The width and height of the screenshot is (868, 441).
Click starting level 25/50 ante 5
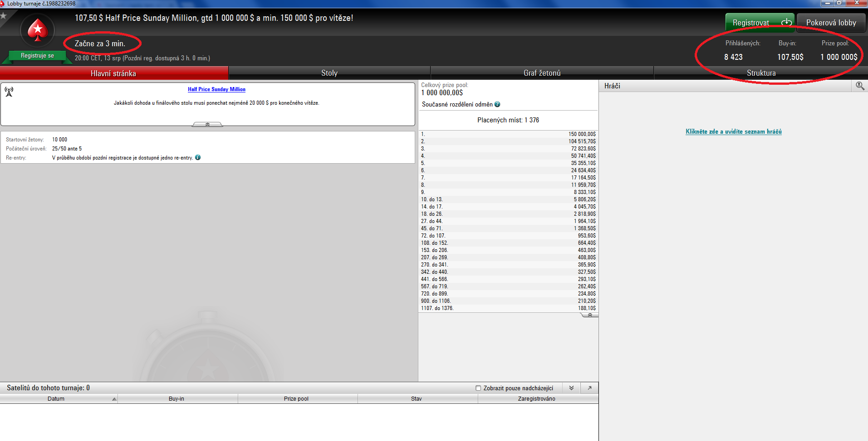click(x=67, y=149)
